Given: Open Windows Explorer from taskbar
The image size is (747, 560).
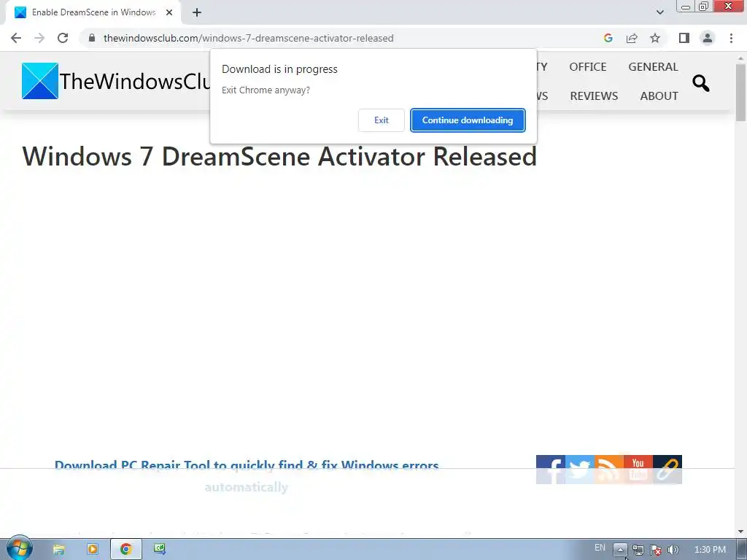Looking at the screenshot, I should tap(58, 549).
